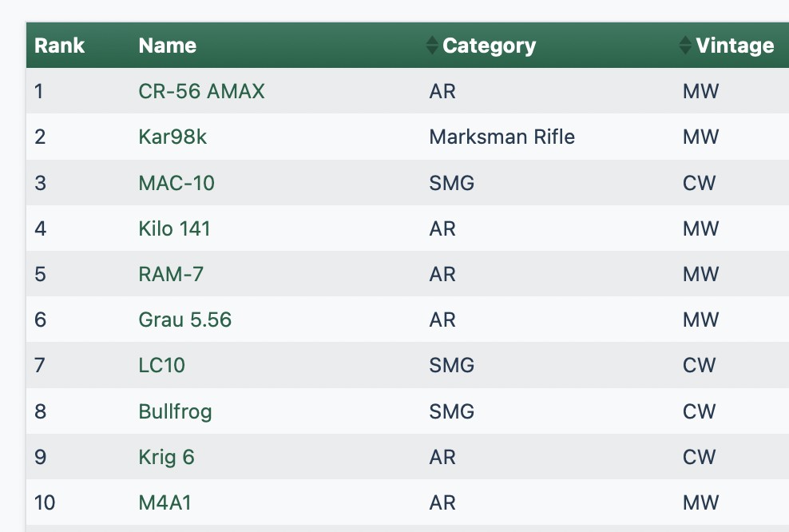The width and height of the screenshot is (789, 532).
Task: View the LC10 weapon page
Action: point(162,366)
